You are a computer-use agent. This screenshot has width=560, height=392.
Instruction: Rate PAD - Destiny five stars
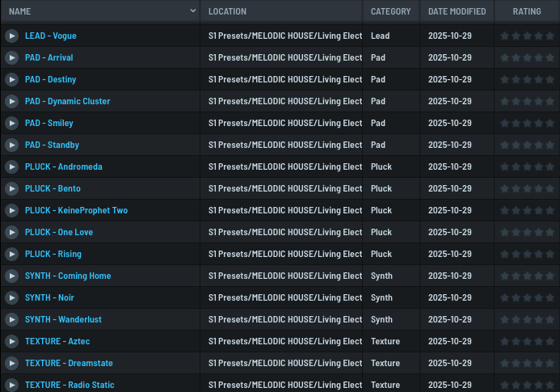click(x=549, y=80)
